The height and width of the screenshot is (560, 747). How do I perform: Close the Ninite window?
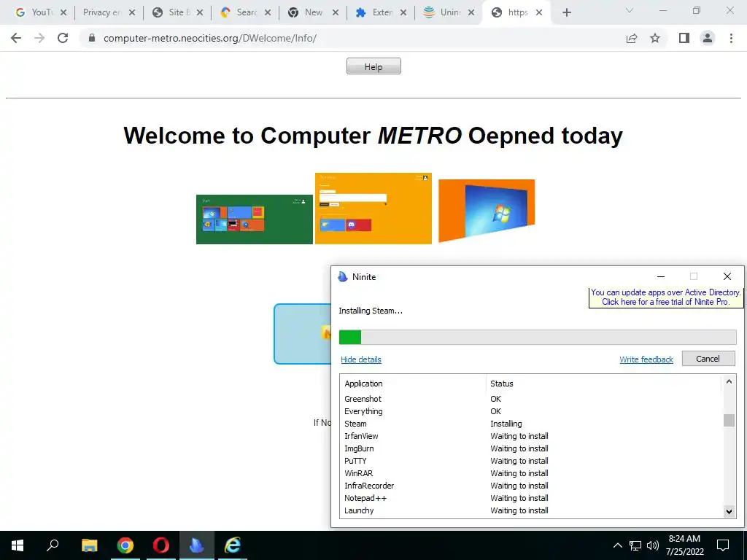pos(727,276)
